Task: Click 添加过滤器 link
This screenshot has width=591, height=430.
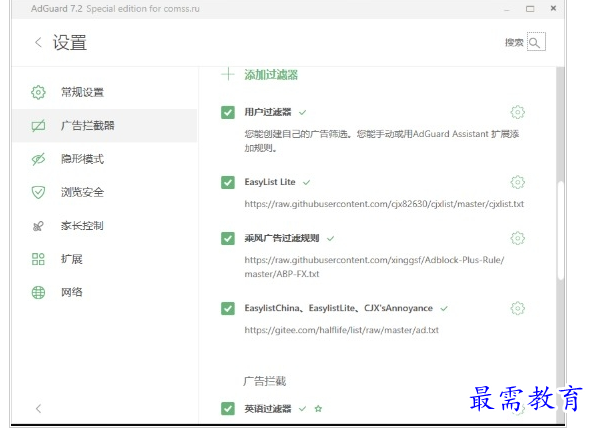Action: pyautogui.click(x=271, y=75)
